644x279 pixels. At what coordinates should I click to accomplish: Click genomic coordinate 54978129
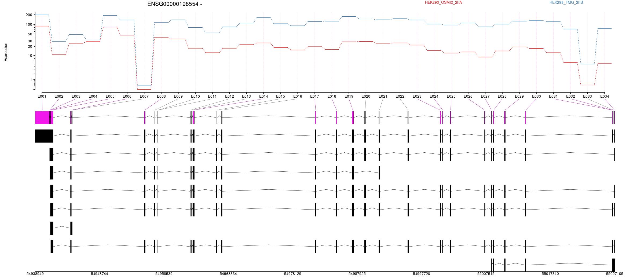tap(293, 274)
